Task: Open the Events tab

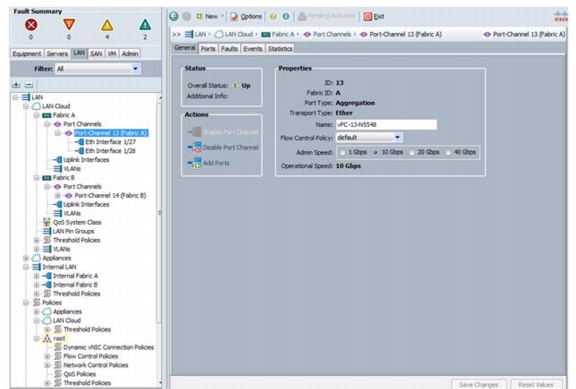Action: click(x=253, y=48)
